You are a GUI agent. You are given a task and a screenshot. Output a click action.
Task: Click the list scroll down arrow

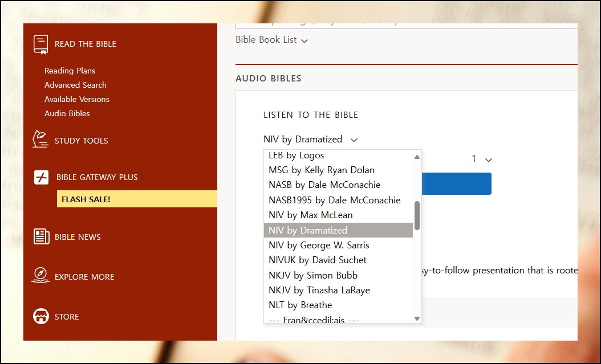pyautogui.click(x=417, y=318)
